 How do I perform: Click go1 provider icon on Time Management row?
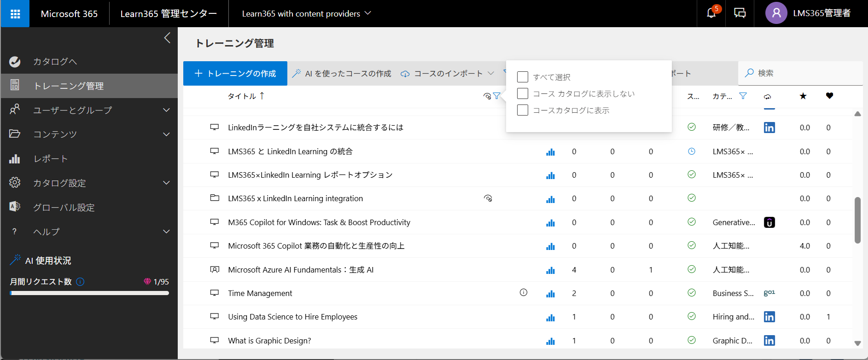tap(769, 293)
